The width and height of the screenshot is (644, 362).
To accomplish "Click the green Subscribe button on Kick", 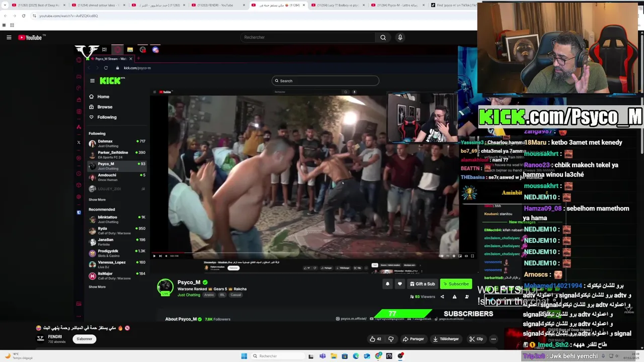I will click(456, 284).
